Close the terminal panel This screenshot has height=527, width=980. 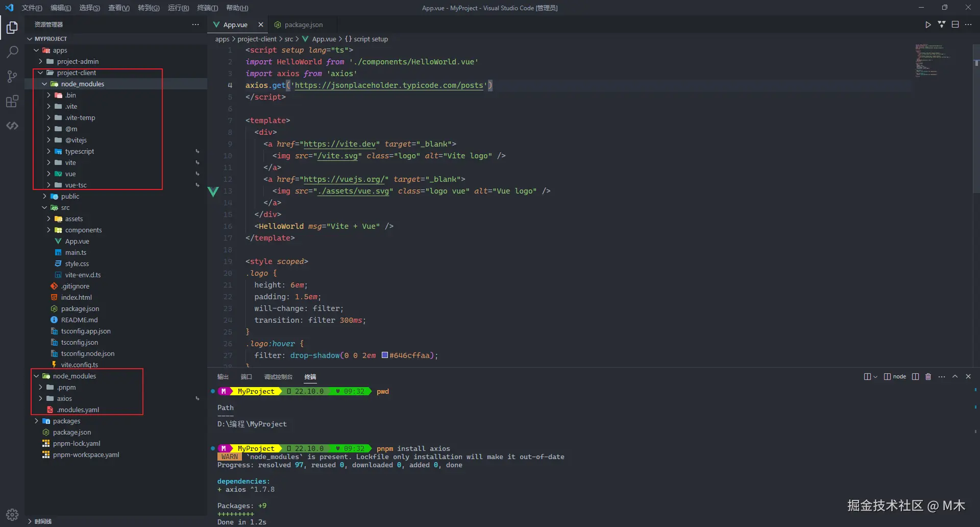[968, 377]
